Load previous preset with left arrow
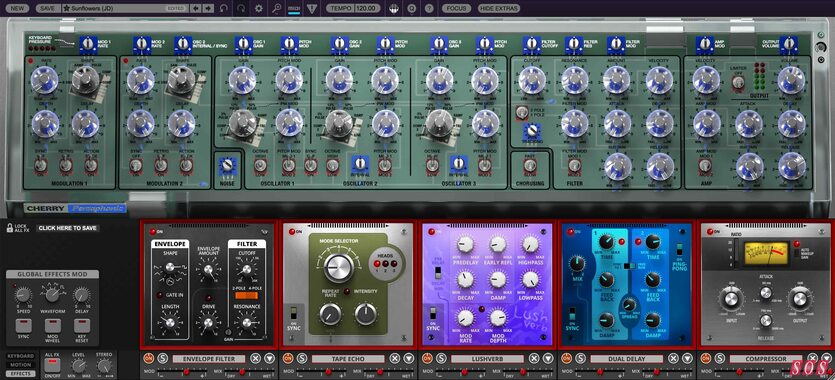 tap(196, 9)
